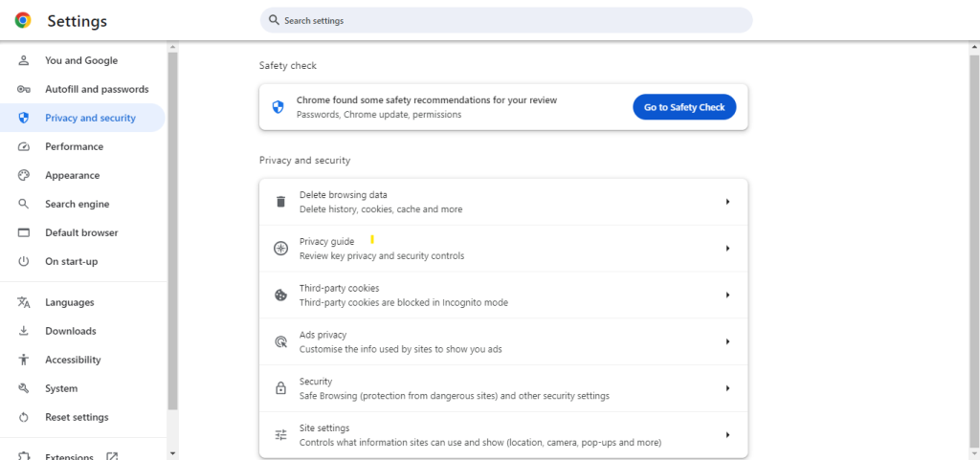Expand Third-party cookies arrow
The height and width of the screenshot is (460, 980).
click(727, 295)
